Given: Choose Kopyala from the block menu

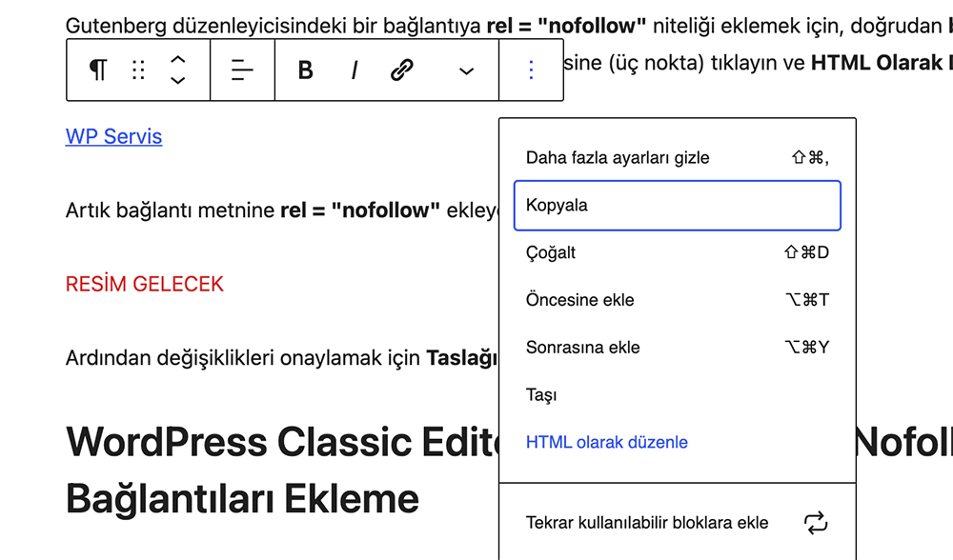Looking at the screenshot, I should point(677,206).
